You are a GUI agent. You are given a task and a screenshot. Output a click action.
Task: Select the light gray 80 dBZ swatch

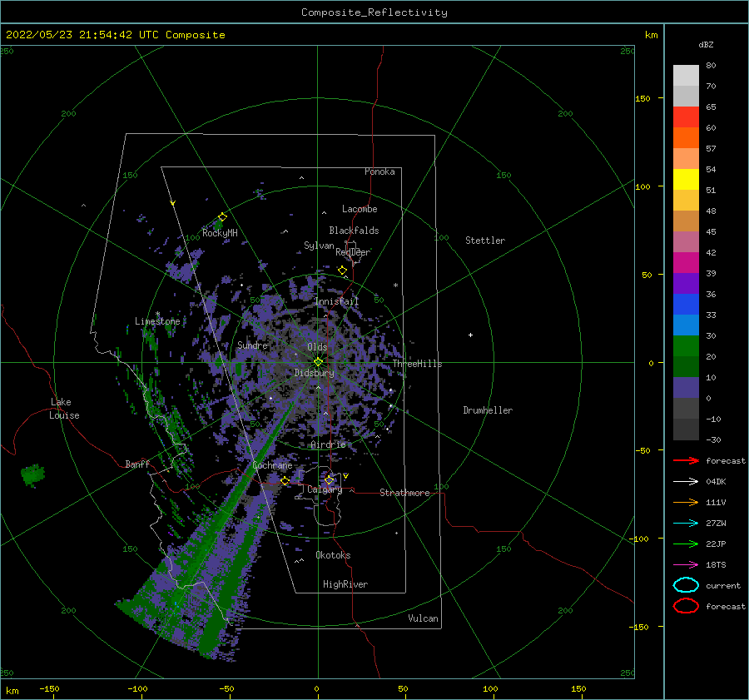coord(686,76)
